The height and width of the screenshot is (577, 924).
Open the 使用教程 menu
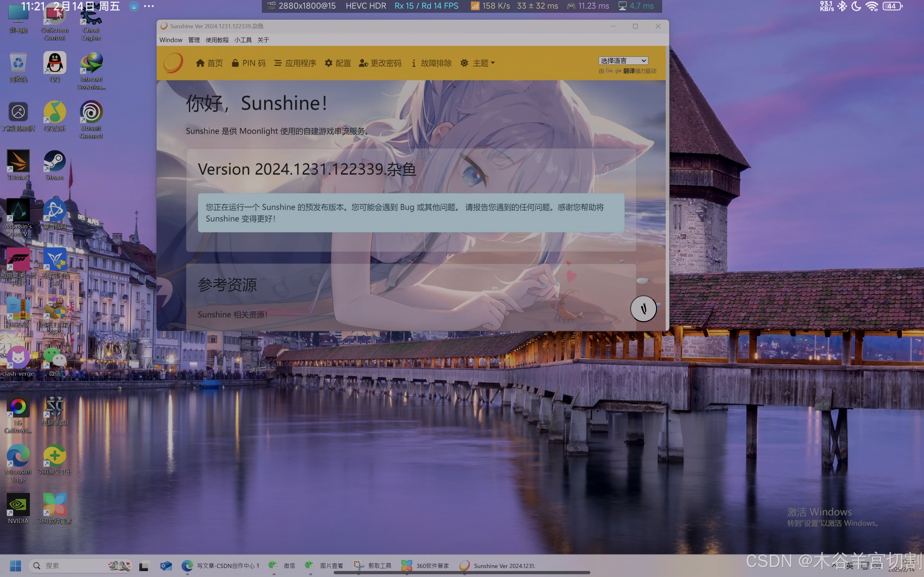(x=217, y=40)
